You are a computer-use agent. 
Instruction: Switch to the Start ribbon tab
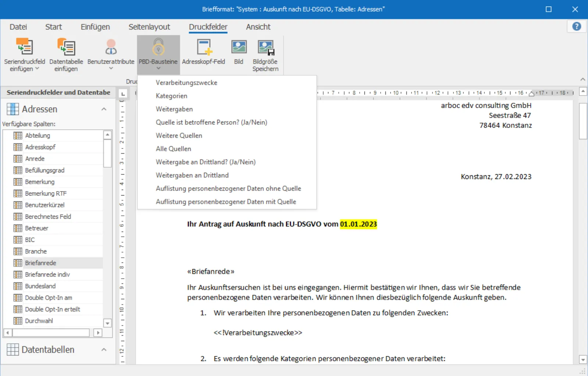[x=54, y=27]
